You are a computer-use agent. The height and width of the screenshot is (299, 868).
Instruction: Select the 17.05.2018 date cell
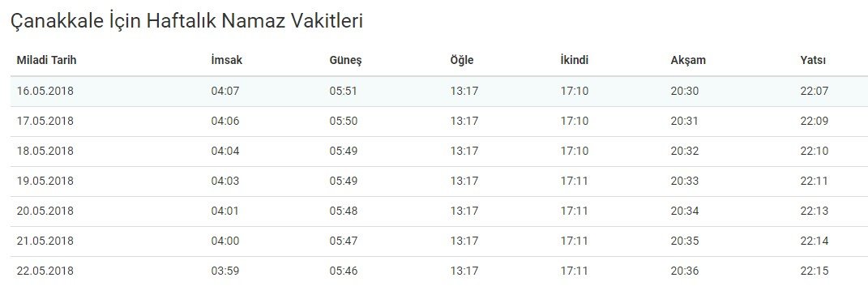tap(45, 122)
